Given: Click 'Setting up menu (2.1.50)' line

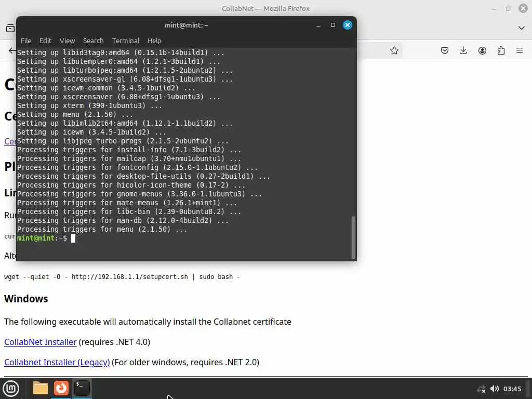Looking at the screenshot, I should pos(75,115).
